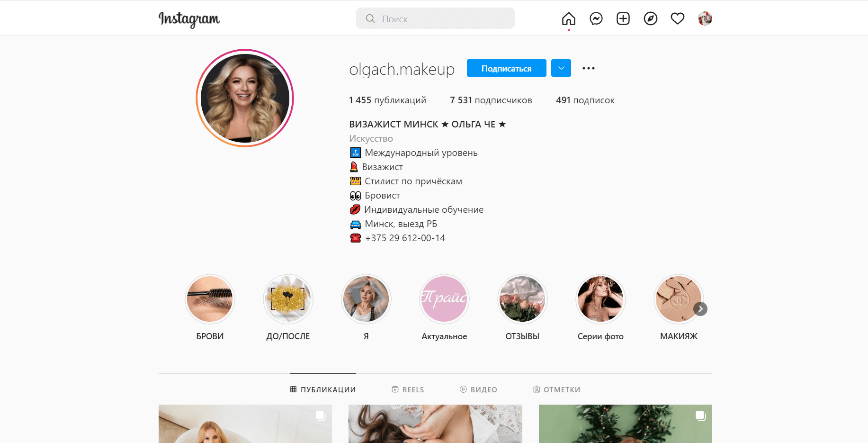Click the Искусство category label

pos(371,138)
